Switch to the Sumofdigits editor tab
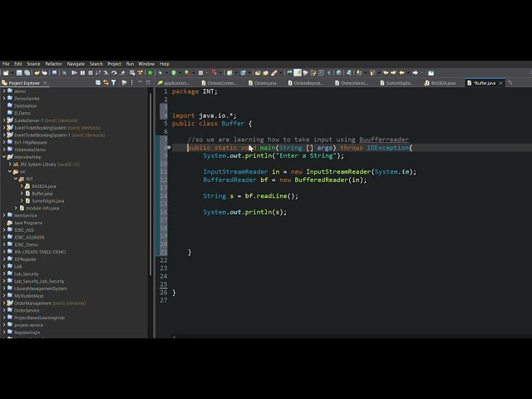532x399 pixels. click(397, 83)
